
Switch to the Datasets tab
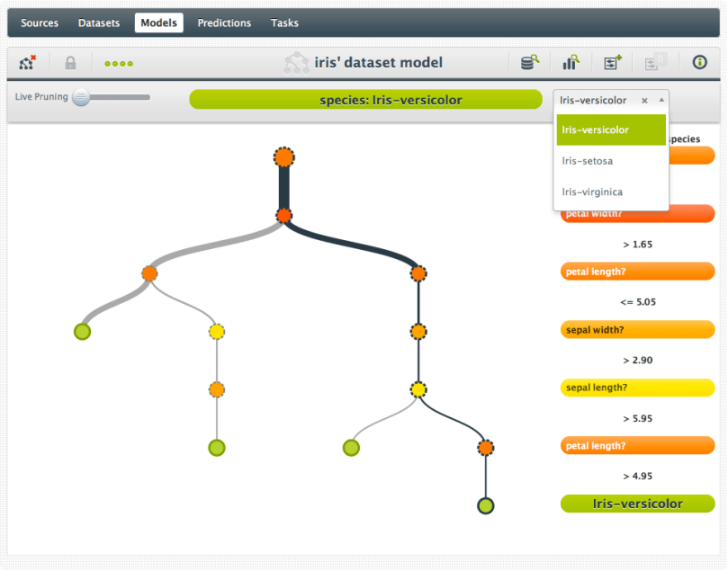point(98,22)
